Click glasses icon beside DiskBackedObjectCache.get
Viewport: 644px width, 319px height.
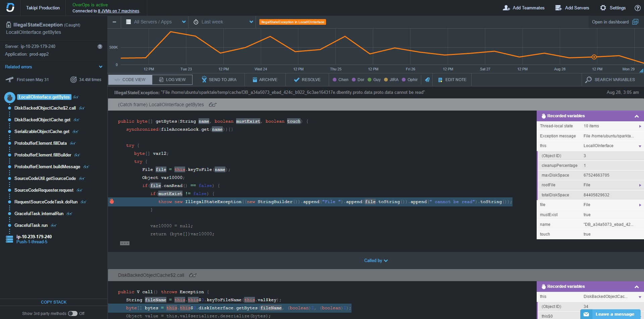[x=76, y=120]
